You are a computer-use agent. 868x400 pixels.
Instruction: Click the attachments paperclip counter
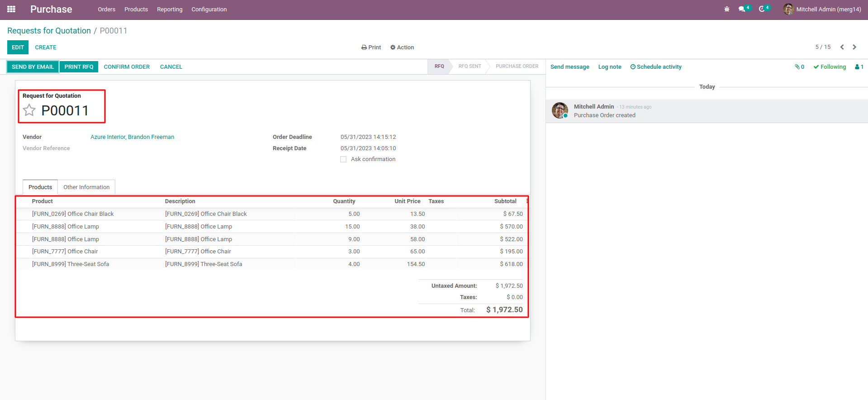tap(799, 67)
